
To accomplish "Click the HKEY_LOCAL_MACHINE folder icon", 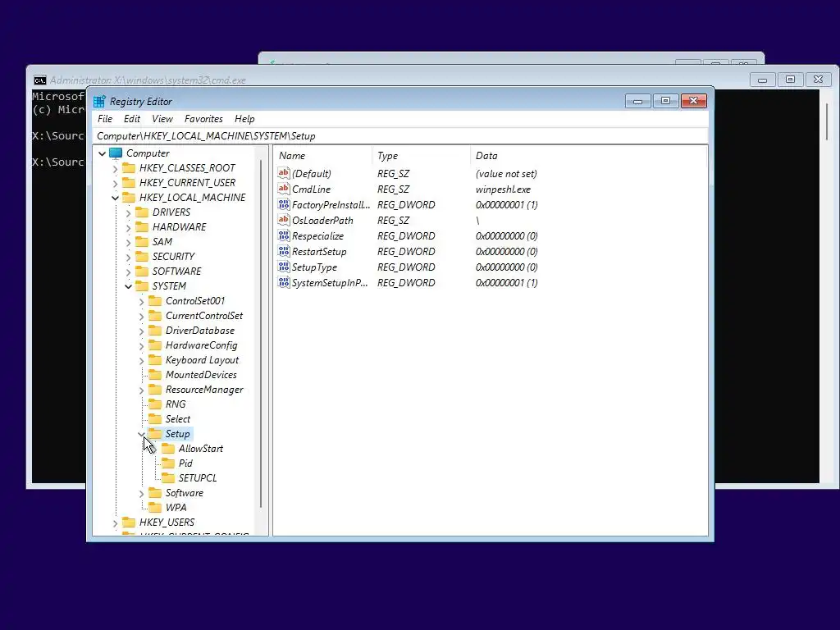I will [x=129, y=198].
